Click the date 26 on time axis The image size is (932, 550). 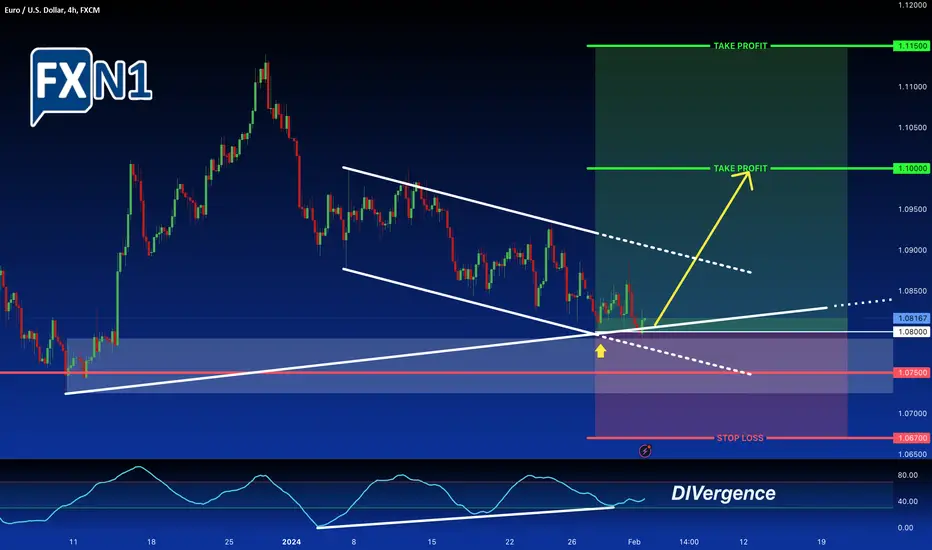pyautogui.click(x=572, y=542)
